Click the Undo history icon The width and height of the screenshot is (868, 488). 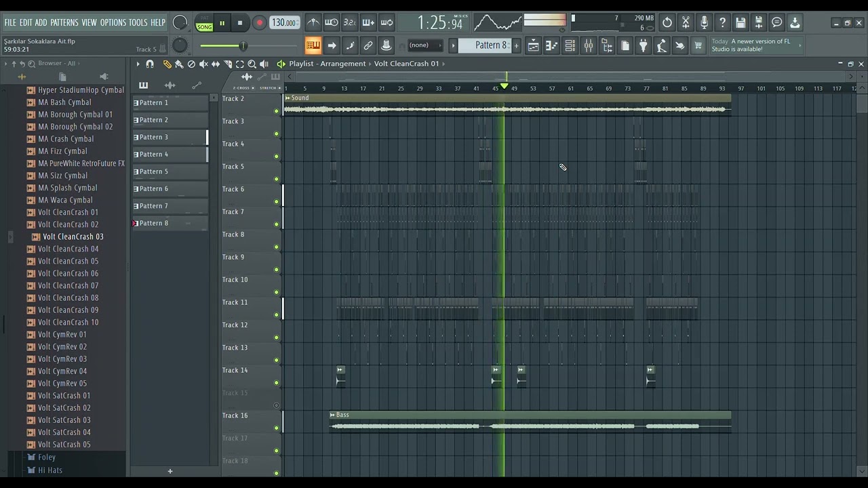[x=667, y=22]
